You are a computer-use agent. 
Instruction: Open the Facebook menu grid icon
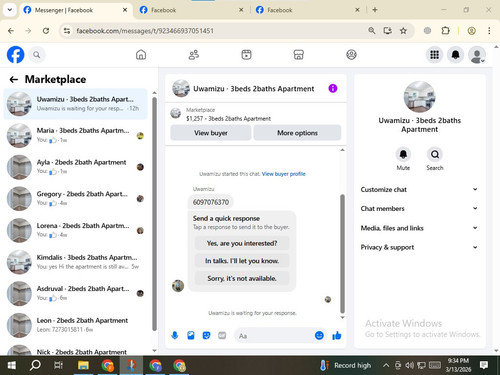tap(434, 55)
